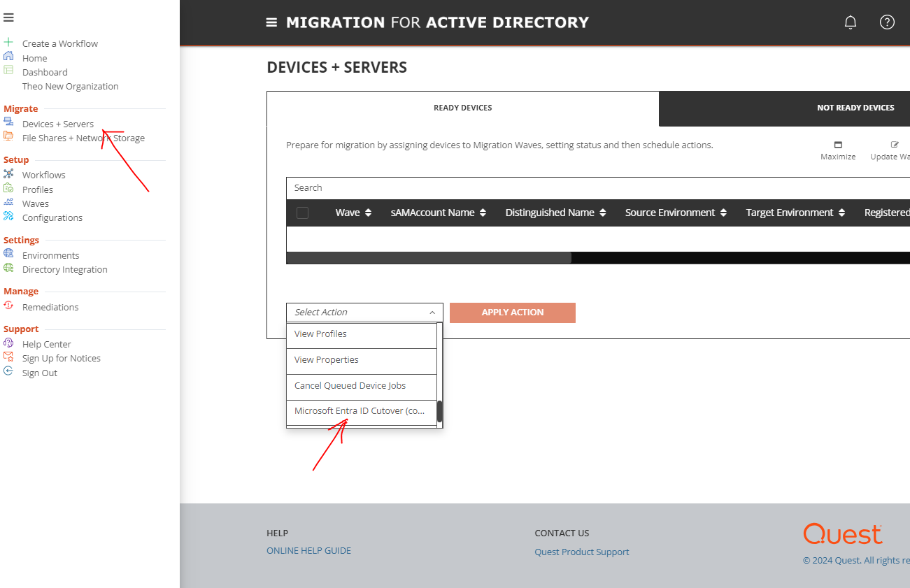Click the Sign Out link text

(40, 373)
